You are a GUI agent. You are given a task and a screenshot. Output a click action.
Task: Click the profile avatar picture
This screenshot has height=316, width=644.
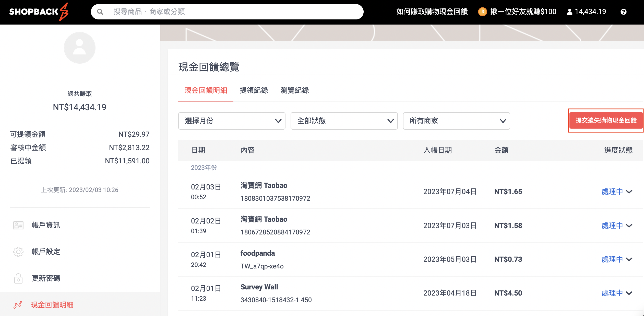(x=80, y=48)
